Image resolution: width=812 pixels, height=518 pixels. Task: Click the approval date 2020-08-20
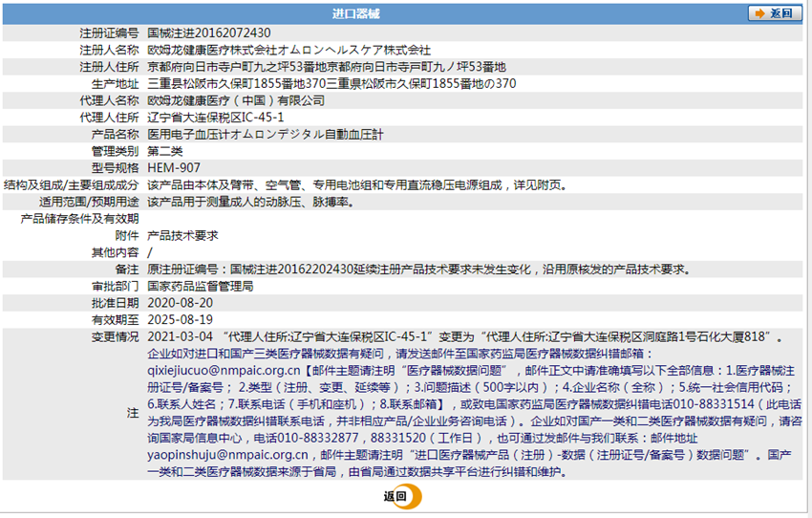point(181,303)
